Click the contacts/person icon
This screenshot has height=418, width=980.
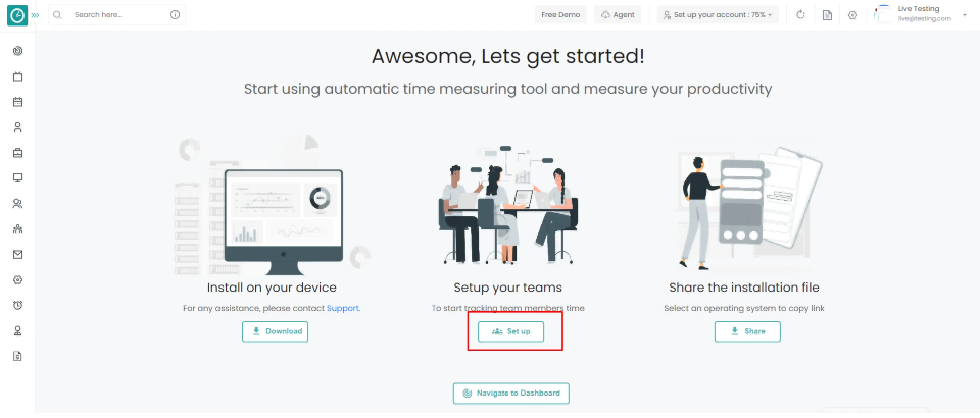[18, 127]
